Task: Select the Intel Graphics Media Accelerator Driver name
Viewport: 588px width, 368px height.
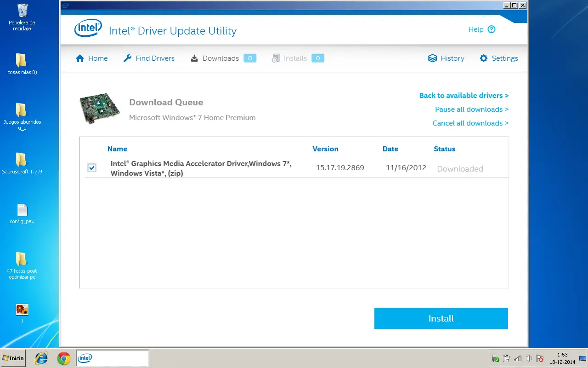Action: pos(201,168)
